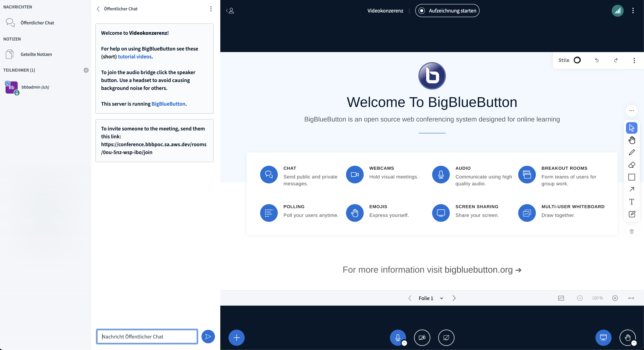
Task: Select the Arrow drawing tool
Action: pos(632,189)
